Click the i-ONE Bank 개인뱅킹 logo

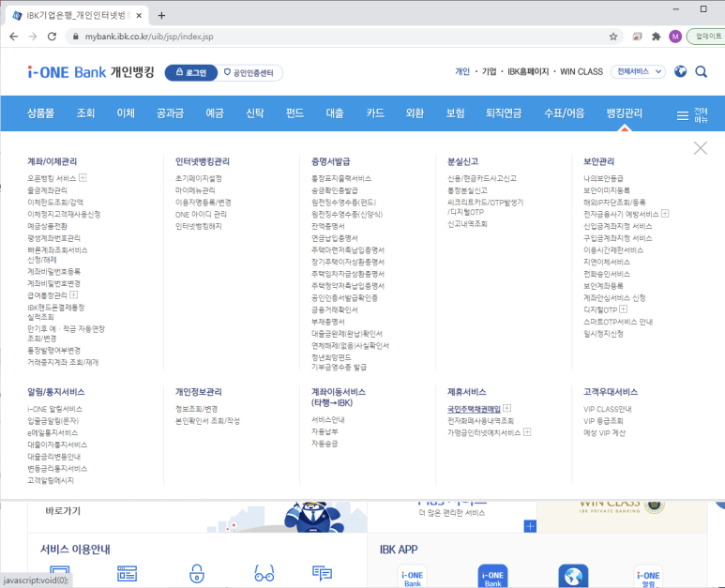[x=91, y=72]
